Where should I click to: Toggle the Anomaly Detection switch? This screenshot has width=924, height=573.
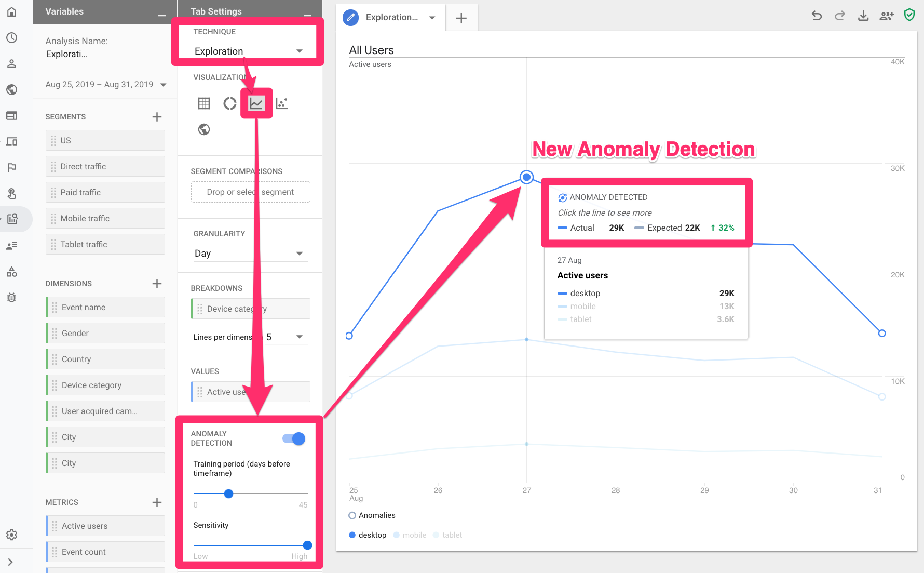pyautogui.click(x=293, y=438)
